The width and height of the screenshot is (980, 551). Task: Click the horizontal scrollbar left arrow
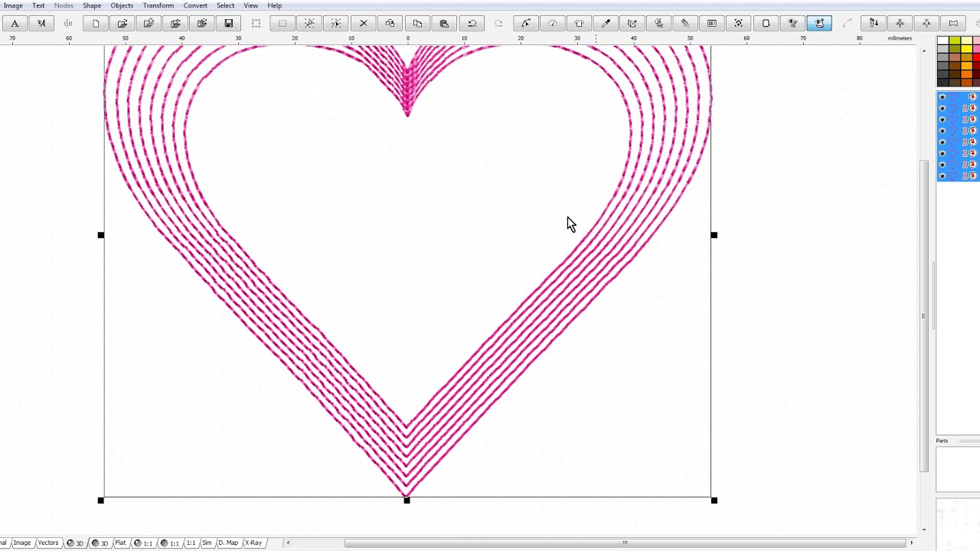click(x=288, y=543)
